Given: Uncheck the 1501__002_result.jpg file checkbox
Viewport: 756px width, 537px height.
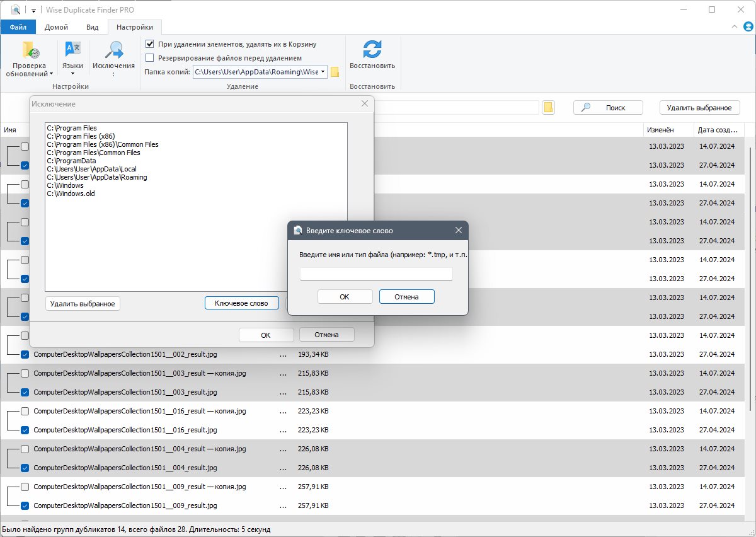Looking at the screenshot, I should [x=25, y=354].
